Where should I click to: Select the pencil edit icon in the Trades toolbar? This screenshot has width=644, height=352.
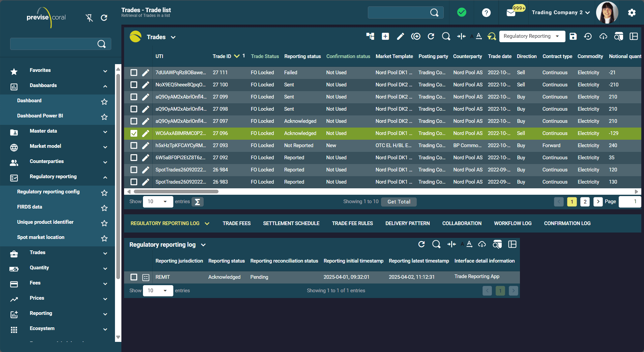pos(400,36)
